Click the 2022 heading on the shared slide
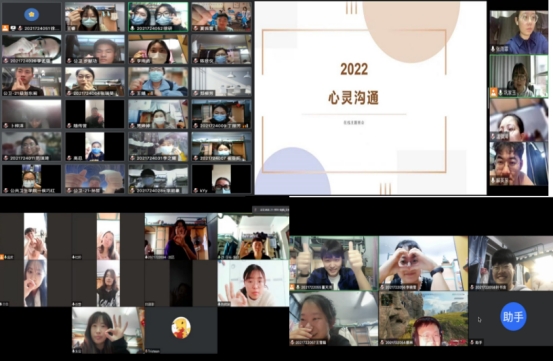The image size is (553, 362). (354, 69)
